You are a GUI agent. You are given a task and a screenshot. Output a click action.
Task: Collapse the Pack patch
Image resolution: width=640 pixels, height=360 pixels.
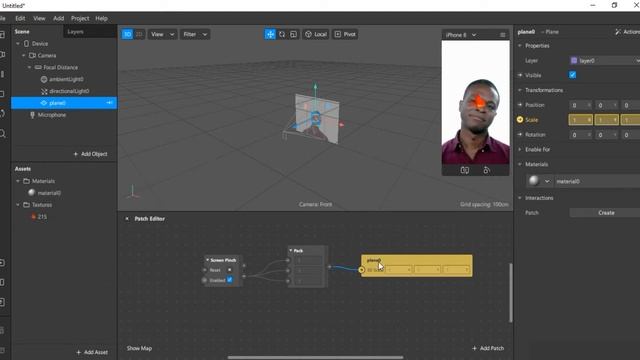291,250
